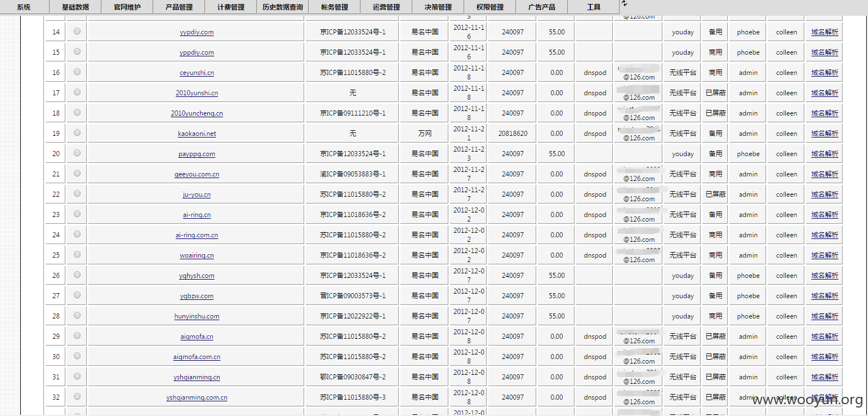The width and height of the screenshot is (868, 416).
Task: Open the 广告产品 menu
Action: click(x=542, y=7)
